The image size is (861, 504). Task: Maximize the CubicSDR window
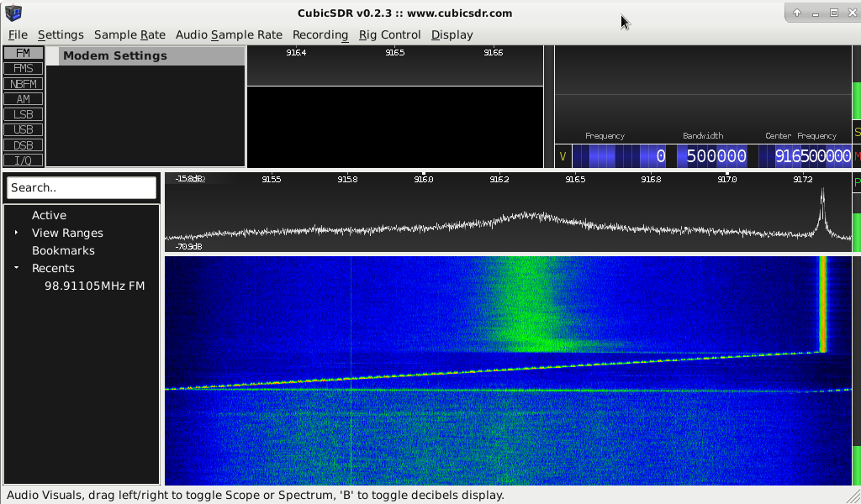click(x=833, y=13)
